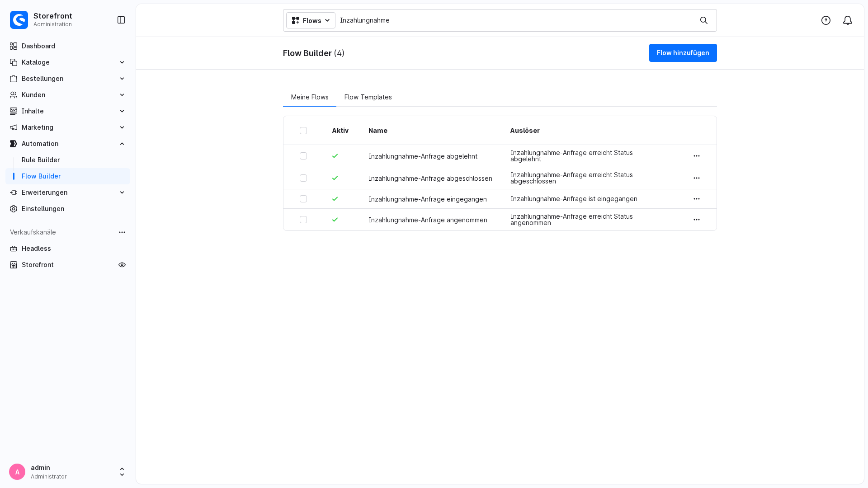868x488 pixels.
Task: Open Dashboard from the sidebar
Action: pos(68,46)
